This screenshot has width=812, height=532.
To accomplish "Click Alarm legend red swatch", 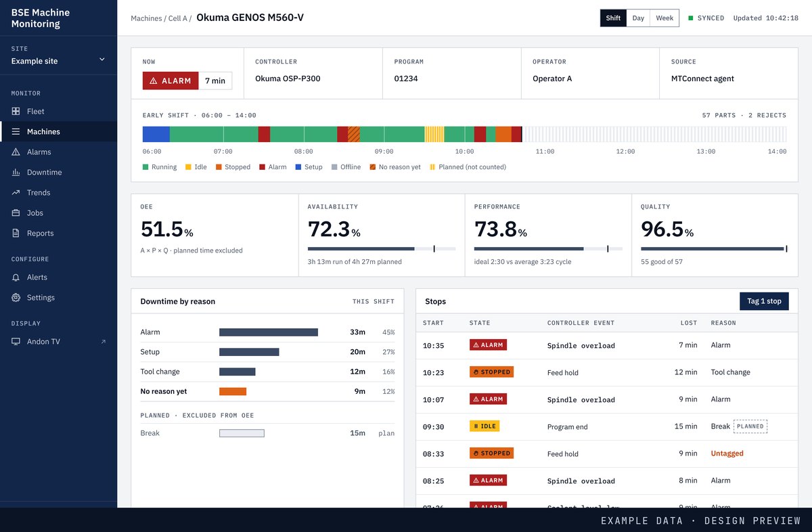I will click(262, 167).
